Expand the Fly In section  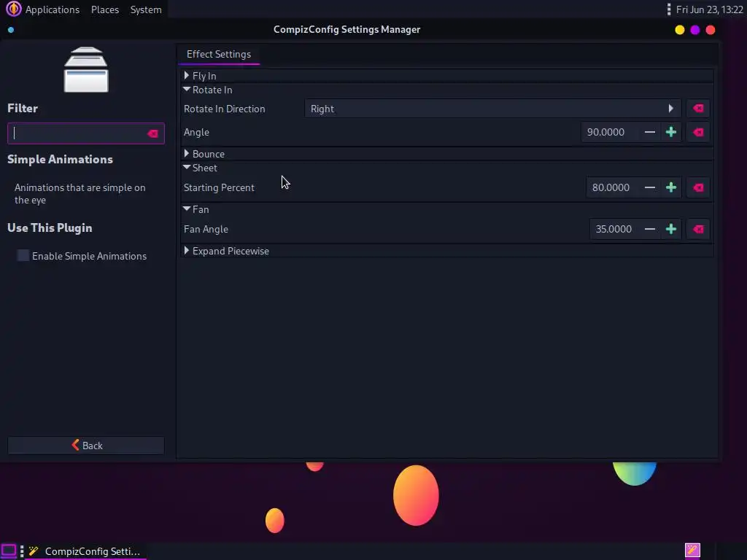[187, 76]
